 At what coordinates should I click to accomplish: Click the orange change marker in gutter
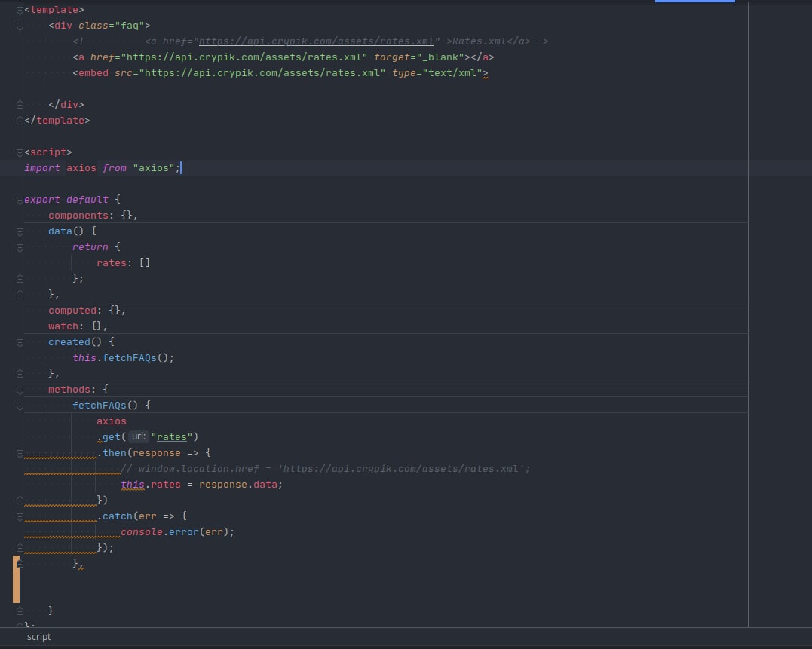[x=16, y=579]
